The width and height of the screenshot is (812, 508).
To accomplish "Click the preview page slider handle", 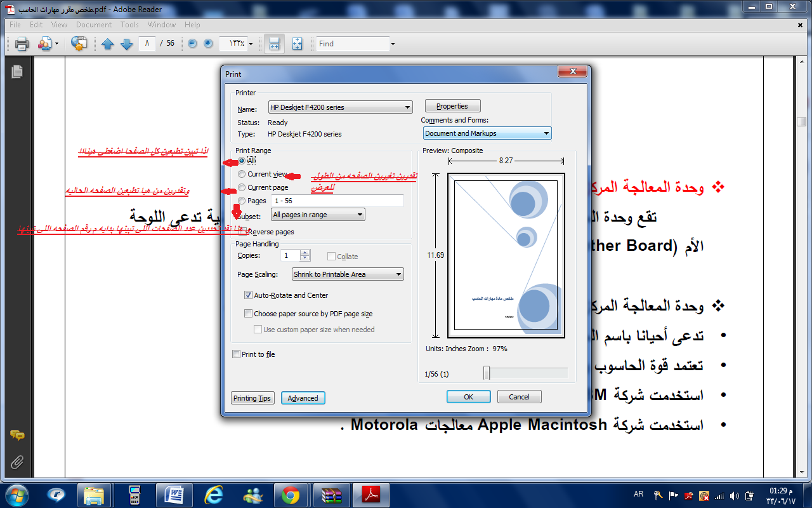I will point(487,373).
